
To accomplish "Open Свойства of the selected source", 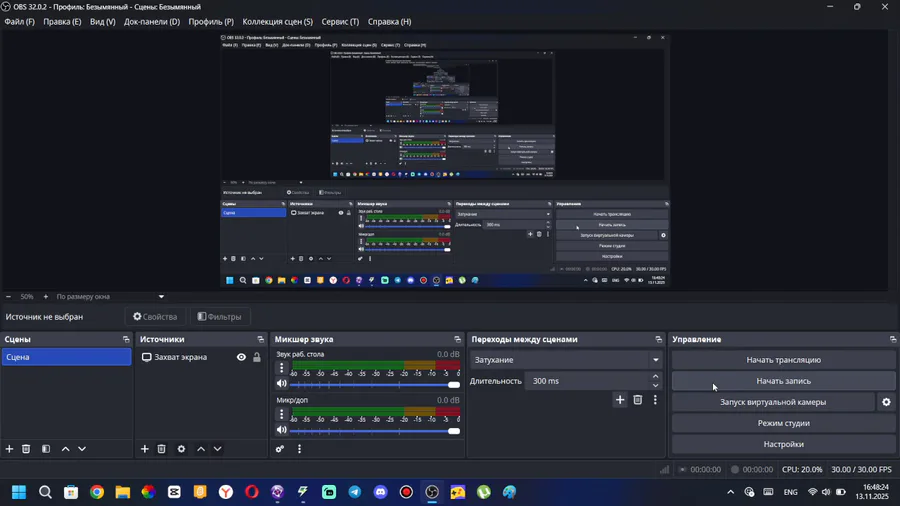I will point(155,317).
